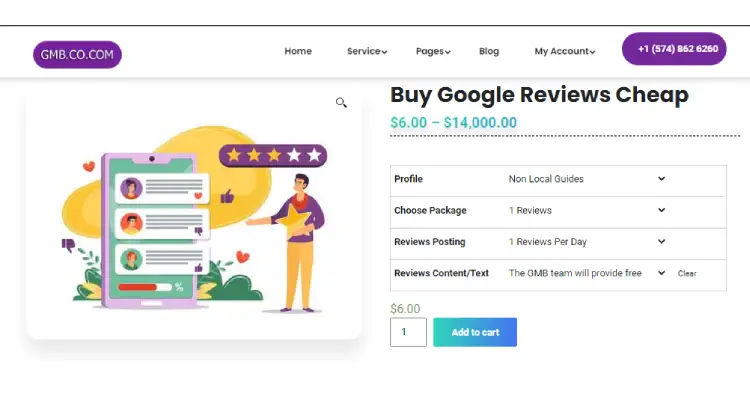Expand the Pages menu
The height and width of the screenshot is (400, 750).
[x=433, y=51]
